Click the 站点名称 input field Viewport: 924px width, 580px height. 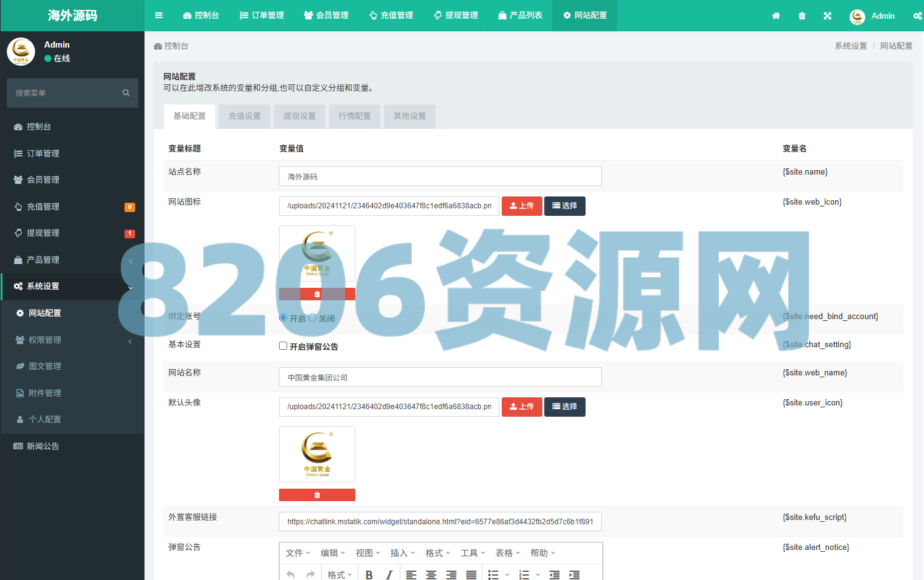440,176
